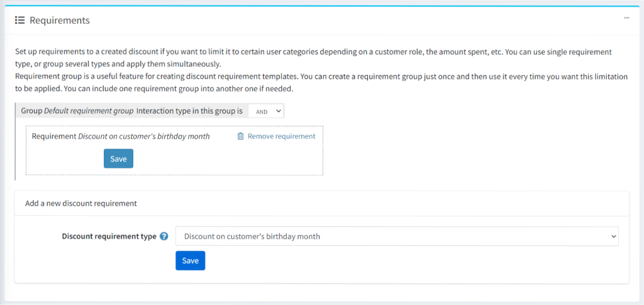The image size is (644, 305).
Task: Click the 'Discount requirement type' label
Action: (x=109, y=236)
